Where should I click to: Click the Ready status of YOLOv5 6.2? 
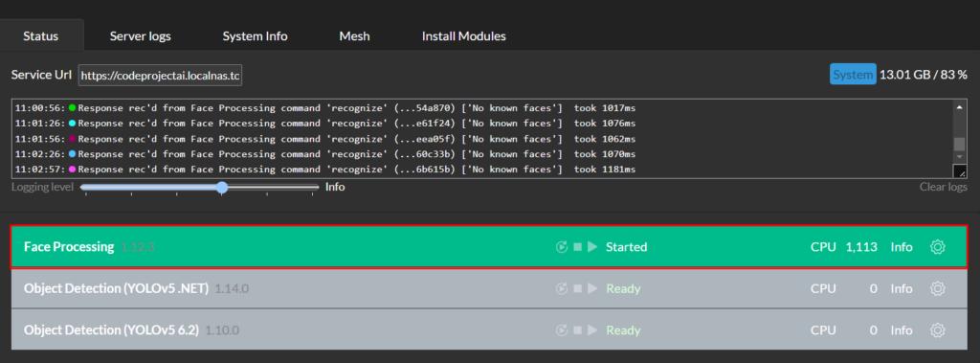coord(623,329)
